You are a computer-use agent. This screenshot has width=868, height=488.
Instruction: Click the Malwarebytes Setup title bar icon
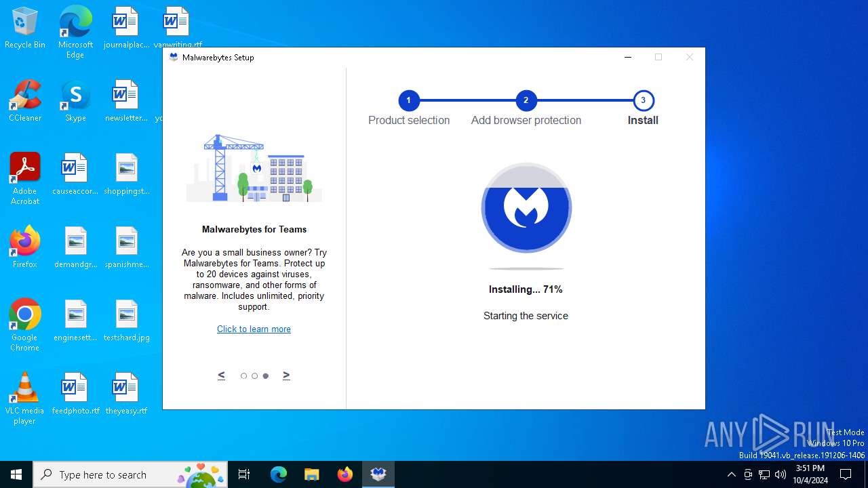174,58
